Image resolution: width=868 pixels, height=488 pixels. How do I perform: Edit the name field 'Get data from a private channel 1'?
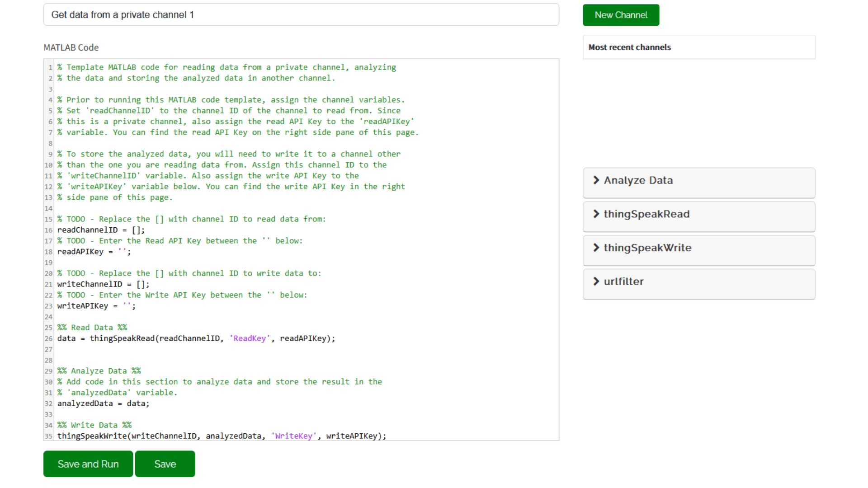(301, 14)
